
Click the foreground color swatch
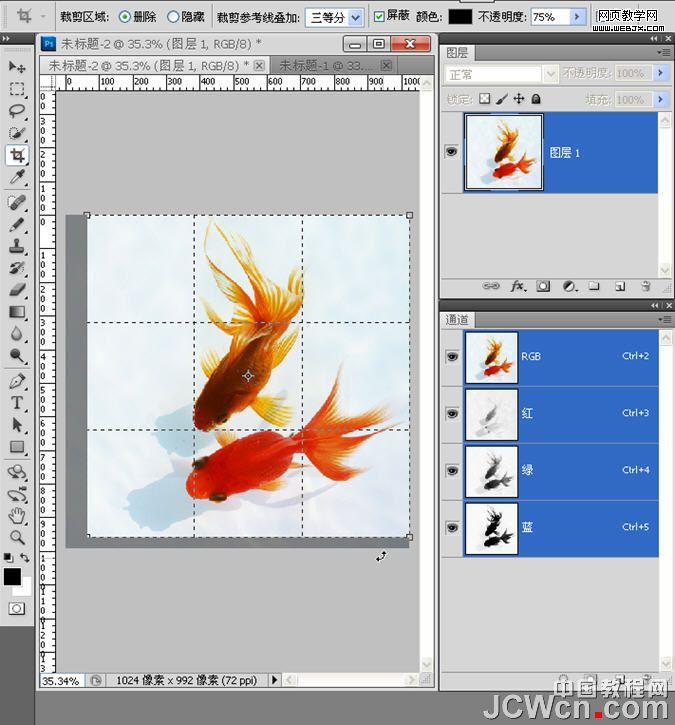pos(12,577)
